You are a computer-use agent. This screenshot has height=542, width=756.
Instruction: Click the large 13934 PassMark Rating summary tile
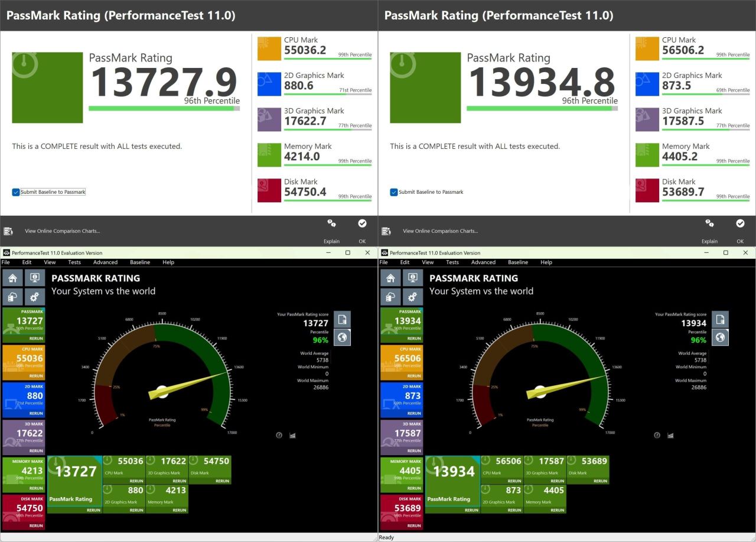(452, 484)
